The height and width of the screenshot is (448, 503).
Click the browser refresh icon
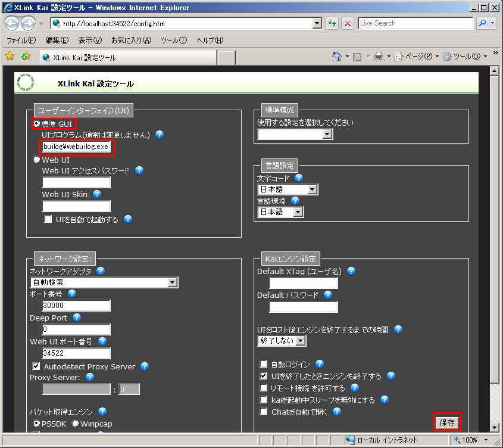(332, 23)
